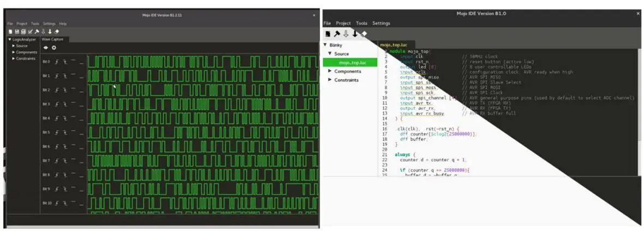This screenshot has height=231, width=644.
Task: Click the Bit 5 waveform trace
Action: click(203, 132)
